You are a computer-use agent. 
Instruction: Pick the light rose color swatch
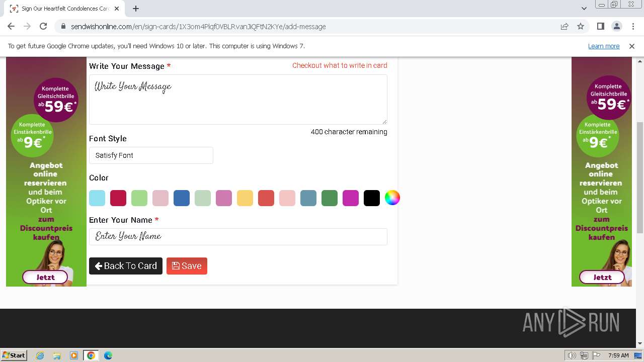tap(287, 198)
